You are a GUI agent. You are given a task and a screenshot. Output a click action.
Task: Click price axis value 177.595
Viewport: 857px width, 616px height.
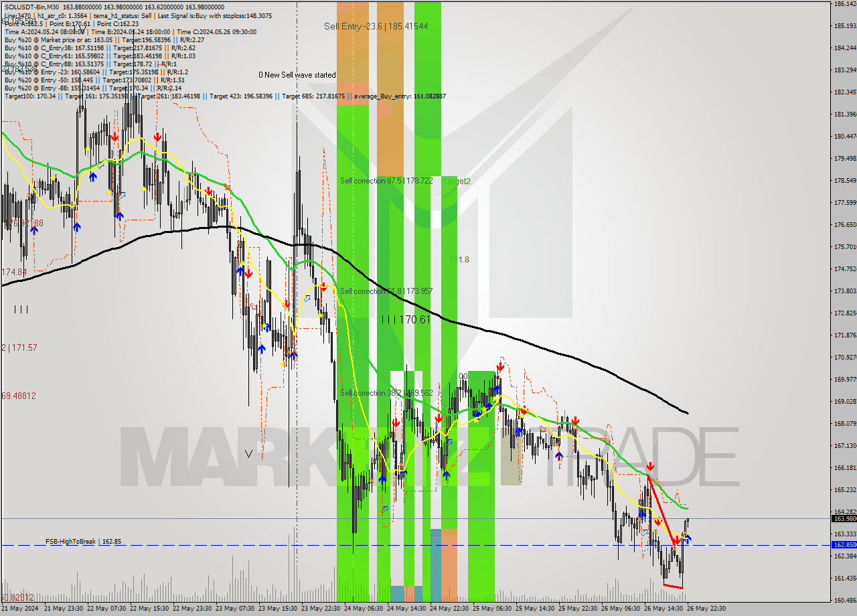click(845, 202)
